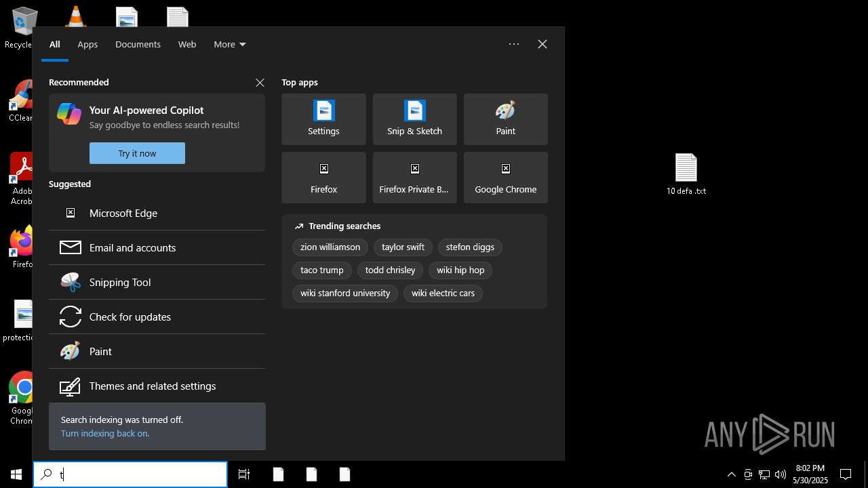Search trending wiki hip hop
Screen dimensions: 868x488
[460, 270]
